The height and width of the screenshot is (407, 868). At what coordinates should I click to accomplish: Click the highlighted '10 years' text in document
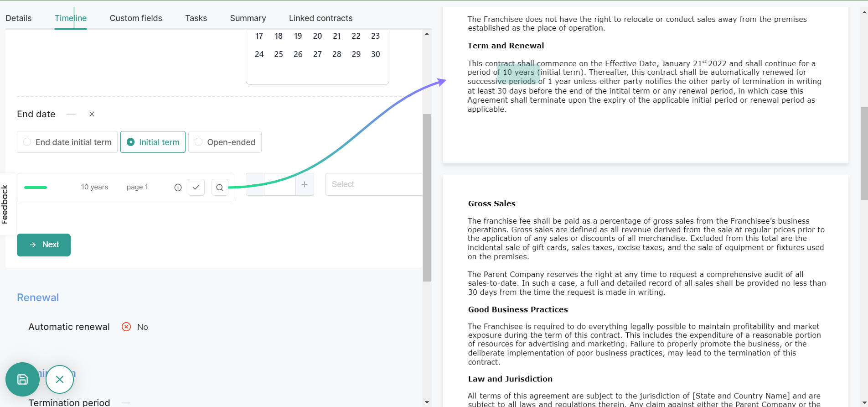coord(518,72)
